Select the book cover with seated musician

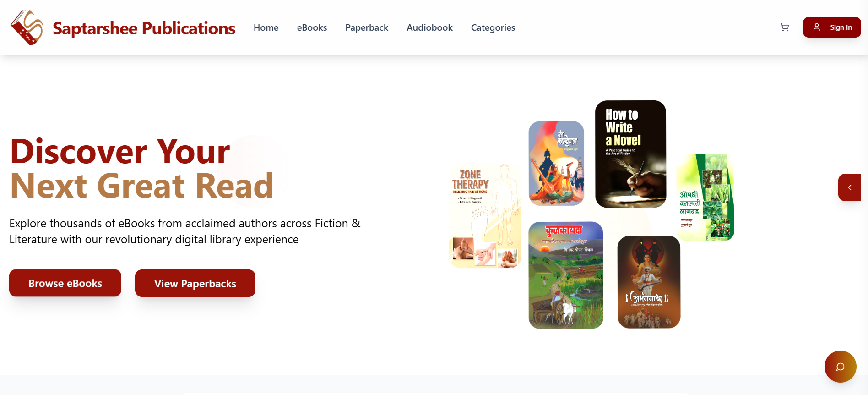pyautogui.click(x=556, y=163)
